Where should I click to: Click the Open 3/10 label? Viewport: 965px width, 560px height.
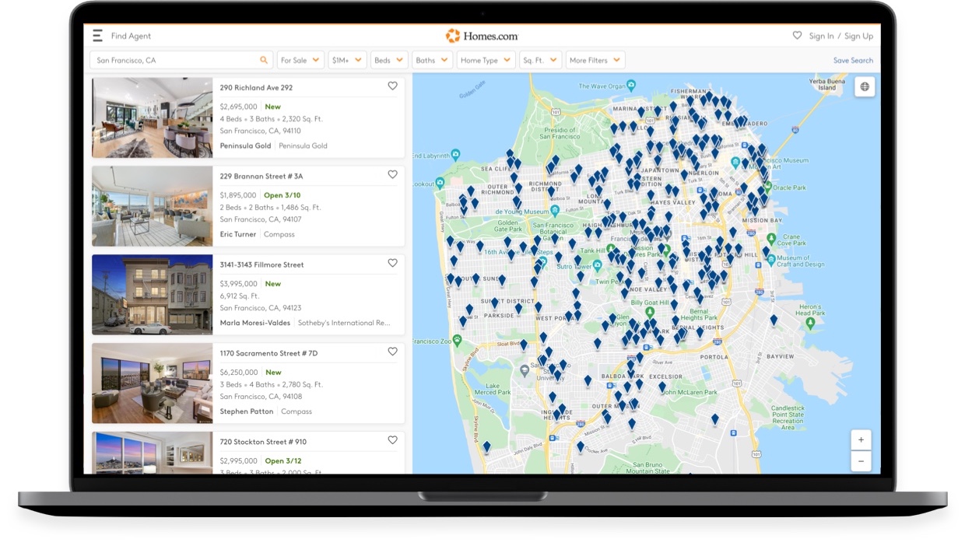282,195
